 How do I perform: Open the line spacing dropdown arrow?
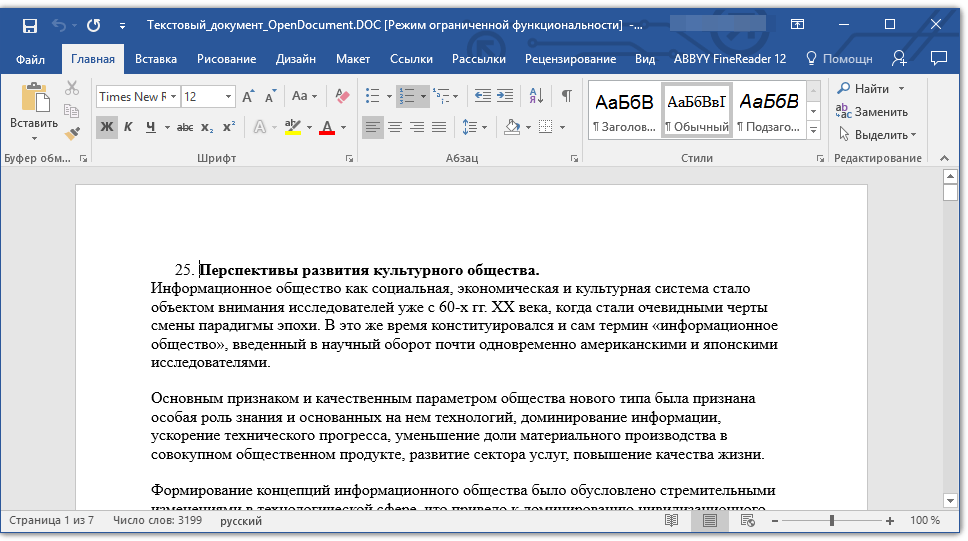click(x=485, y=128)
